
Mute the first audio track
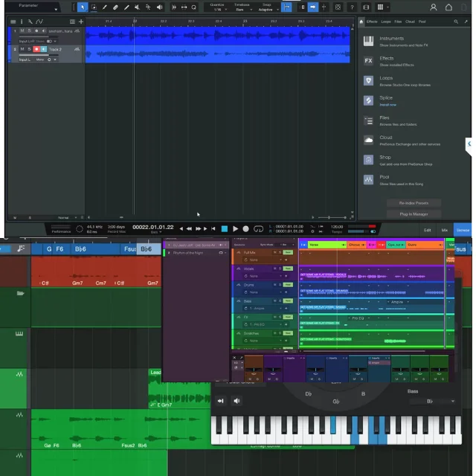[22, 31]
